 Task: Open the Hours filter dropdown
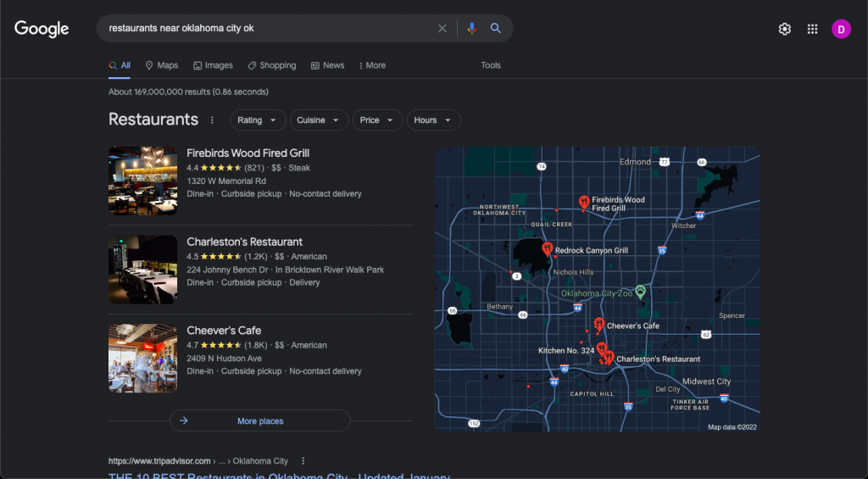(433, 120)
